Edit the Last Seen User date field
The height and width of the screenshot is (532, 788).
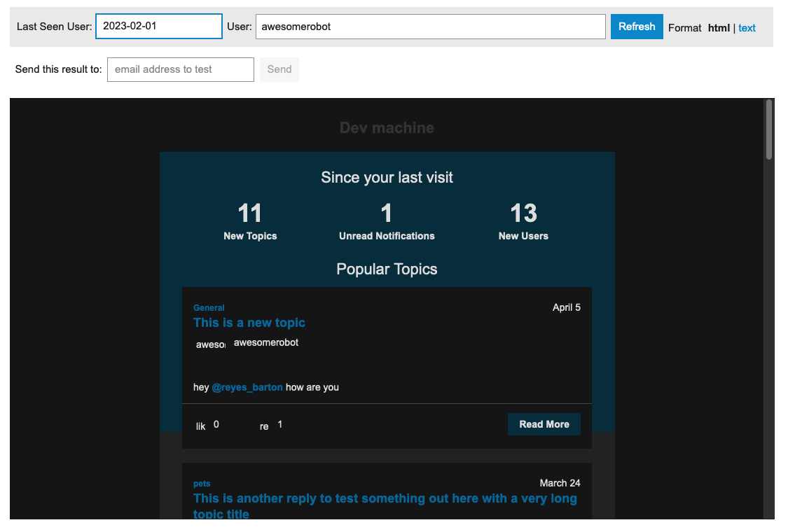pos(158,26)
